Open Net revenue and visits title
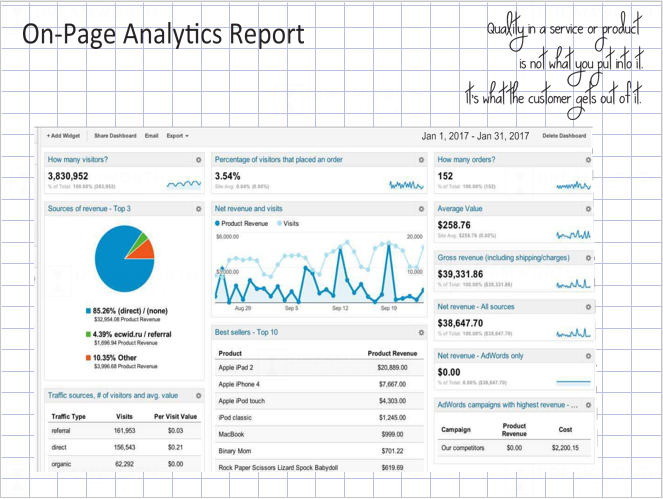Screen dimensions: 663x499 [x=248, y=209]
